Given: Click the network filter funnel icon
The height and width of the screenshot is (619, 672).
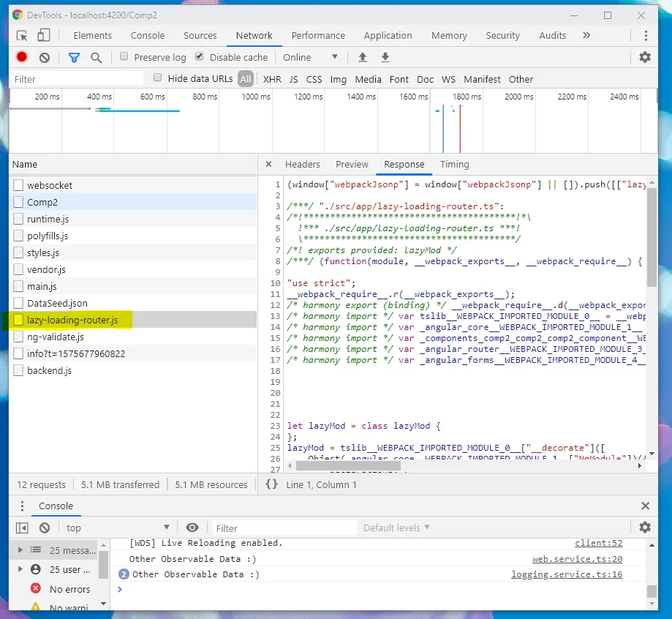Looking at the screenshot, I should tap(74, 57).
